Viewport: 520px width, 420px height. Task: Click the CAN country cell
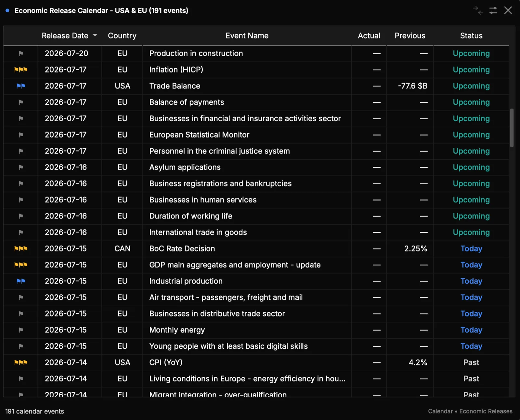(122, 249)
